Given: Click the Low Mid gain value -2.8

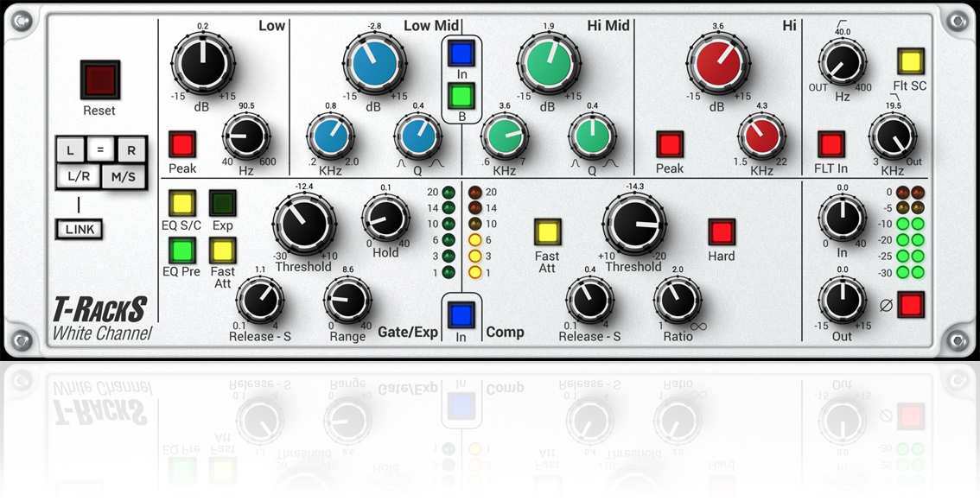Looking at the screenshot, I should click(x=374, y=26).
